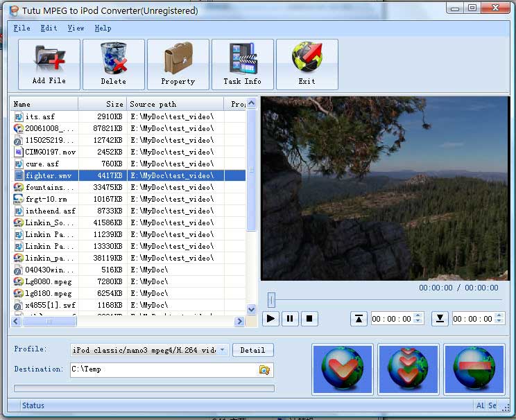Select the frgt-10.rm file

(128, 199)
